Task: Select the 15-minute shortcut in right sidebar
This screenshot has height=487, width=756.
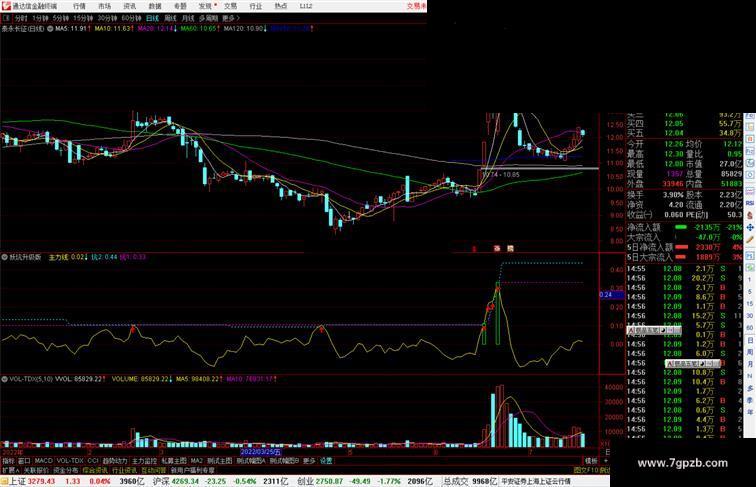Action: tap(750, 304)
